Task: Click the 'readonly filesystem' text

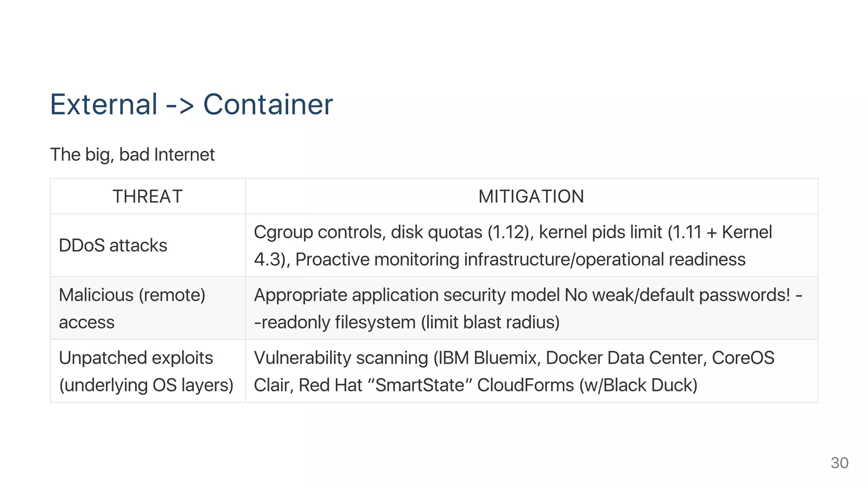Action: (338, 322)
